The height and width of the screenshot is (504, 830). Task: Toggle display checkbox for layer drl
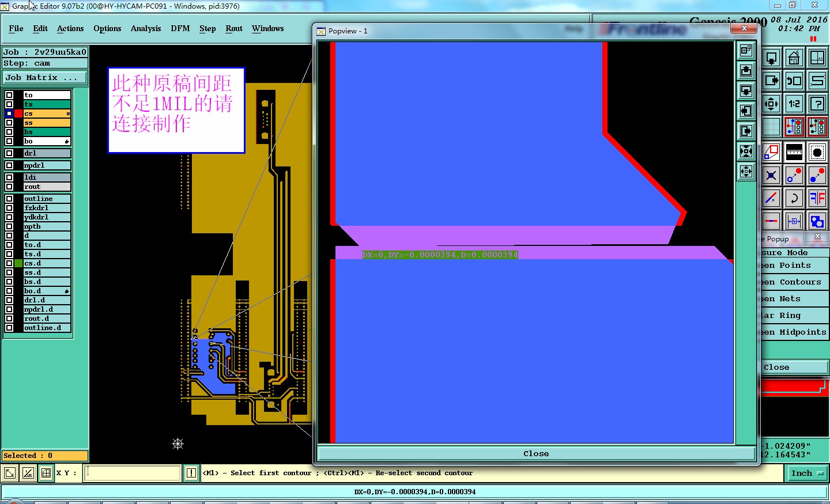[9, 153]
